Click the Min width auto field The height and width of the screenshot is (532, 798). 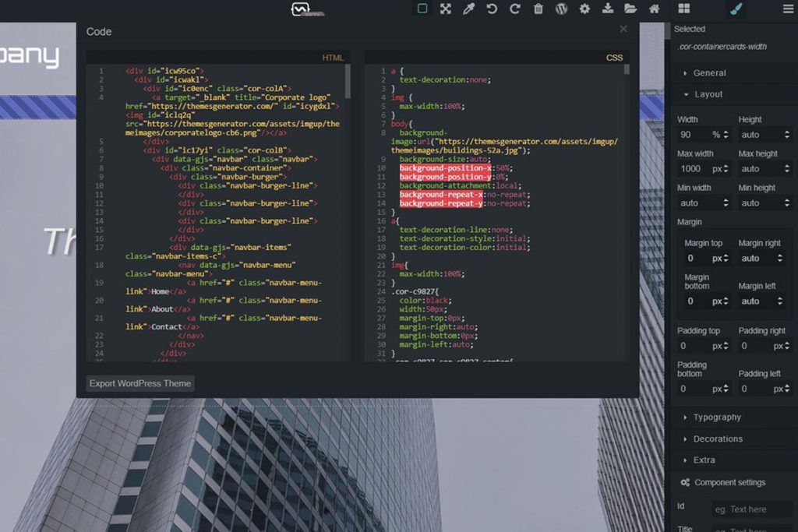point(699,203)
